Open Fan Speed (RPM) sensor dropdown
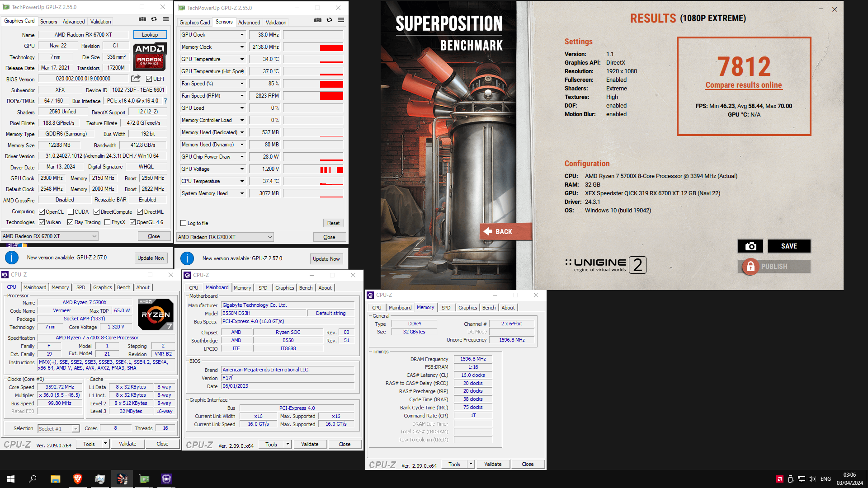868x488 pixels. (242, 96)
